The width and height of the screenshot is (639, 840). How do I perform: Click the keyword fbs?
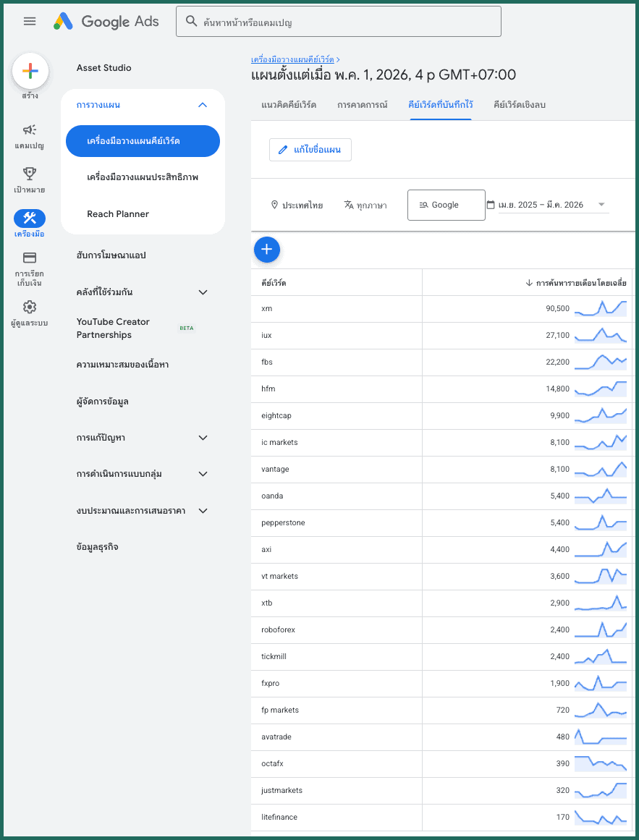coord(267,362)
